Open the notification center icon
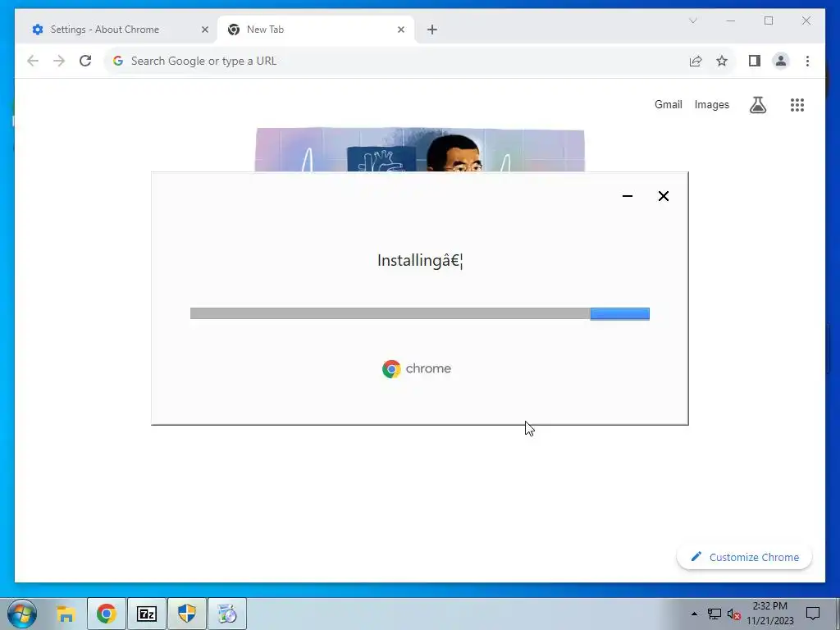The width and height of the screenshot is (840, 630). pos(813,614)
